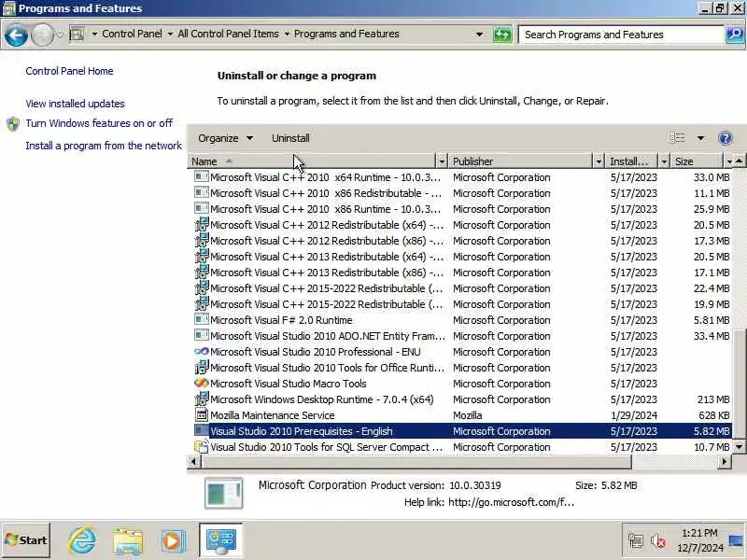Open the Installed On column filter dropdown
The image size is (747, 560).
664,161
